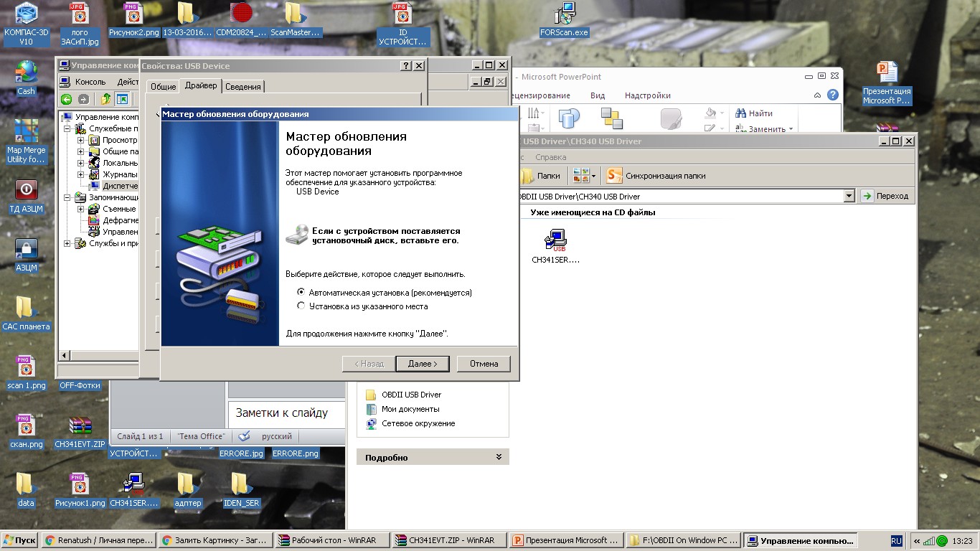Image resolution: width=980 pixels, height=551 pixels.
Task: Expand the 'Съемные' storage tree node
Action: [81, 209]
